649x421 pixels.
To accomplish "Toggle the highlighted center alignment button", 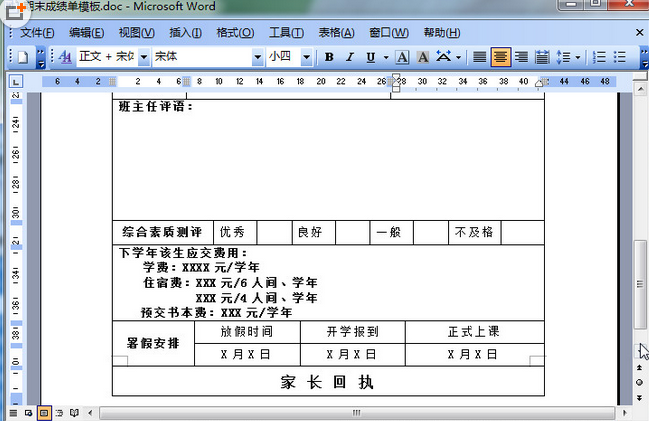I will coord(500,57).
